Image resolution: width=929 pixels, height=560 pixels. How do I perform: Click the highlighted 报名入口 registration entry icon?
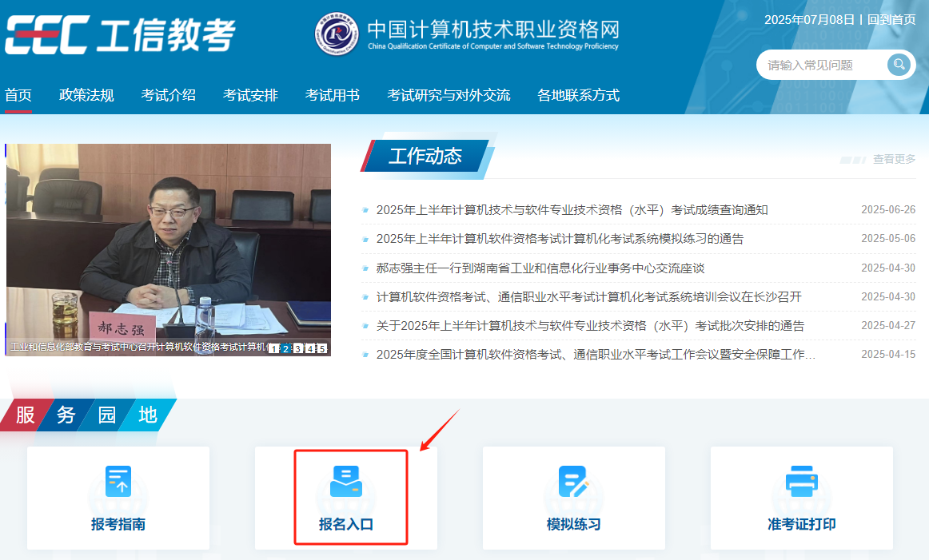346,479
